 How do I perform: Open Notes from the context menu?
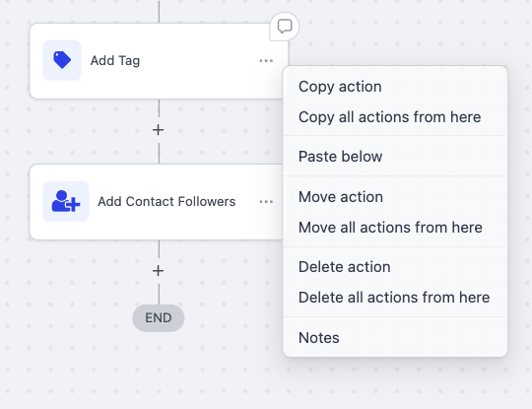click(319, 338)
